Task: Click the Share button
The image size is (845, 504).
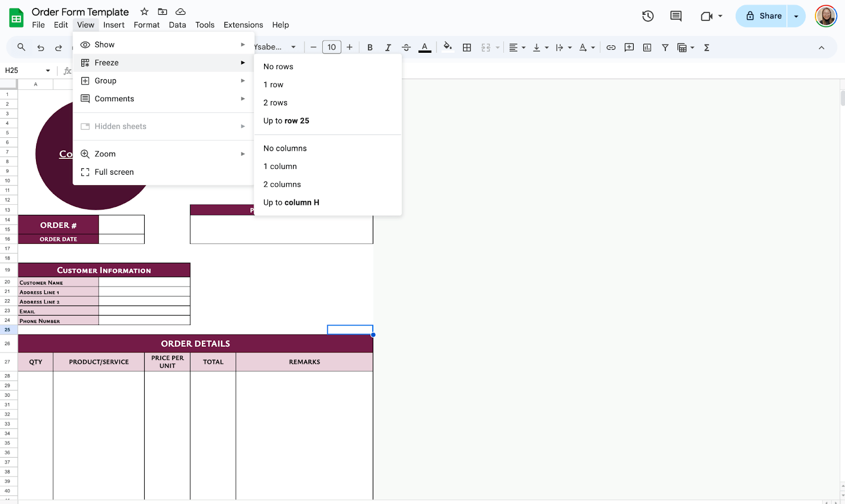Action: click(763, 16)
